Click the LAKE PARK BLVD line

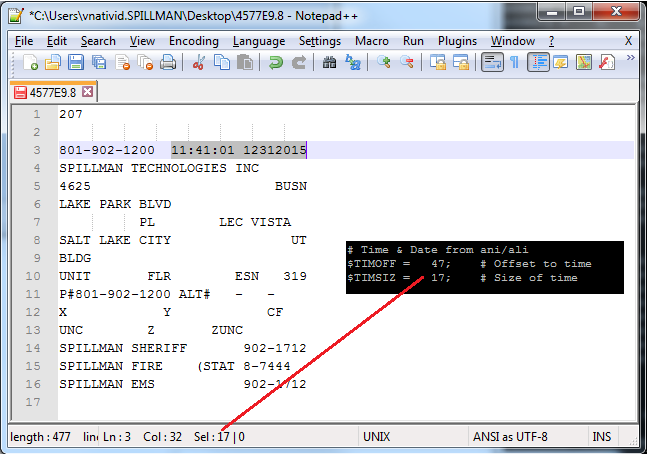click(x=115, y=204)
